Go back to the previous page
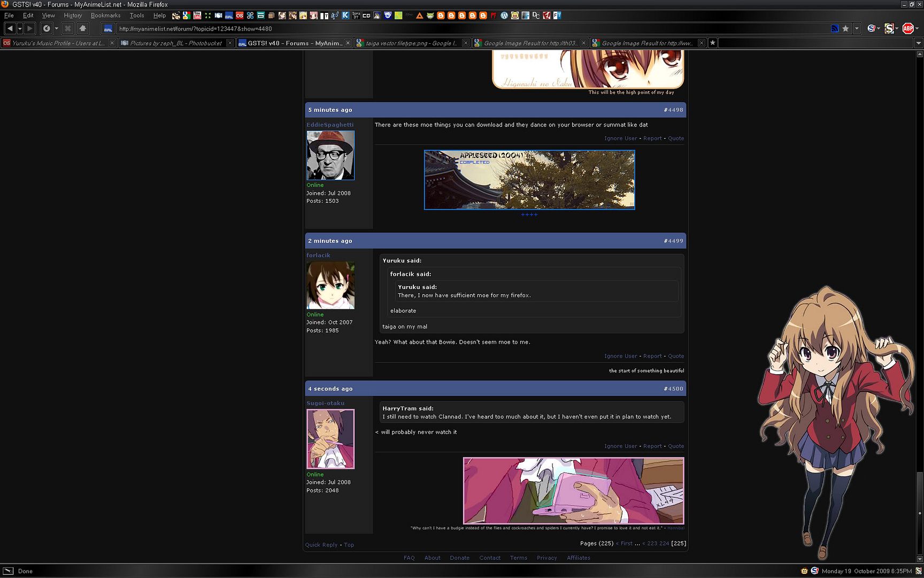Viewport: 924px width, 578px height. 10,28
